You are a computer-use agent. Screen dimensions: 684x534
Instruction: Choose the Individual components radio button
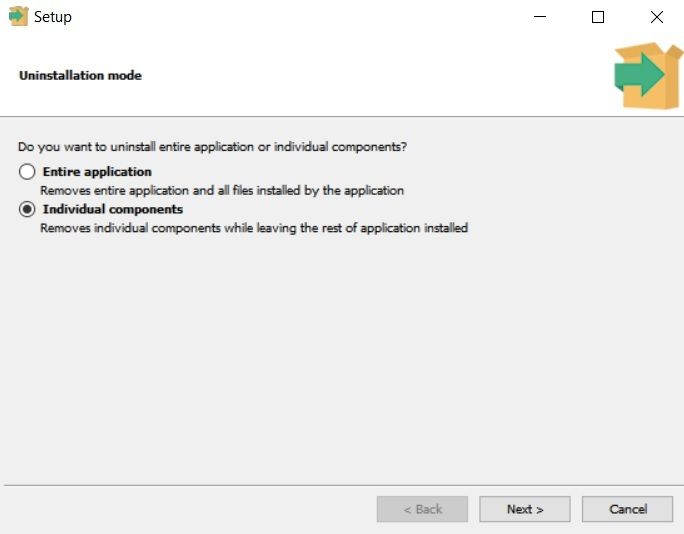27,210
